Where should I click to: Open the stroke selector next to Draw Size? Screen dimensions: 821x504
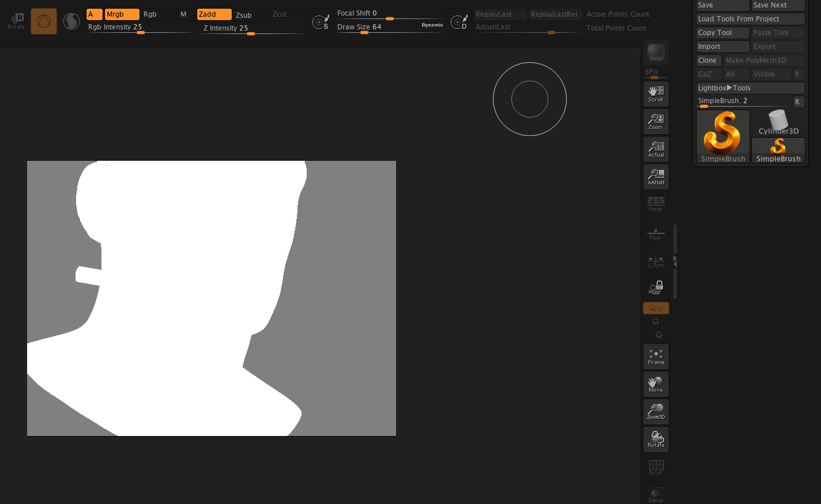pos(321,21)
